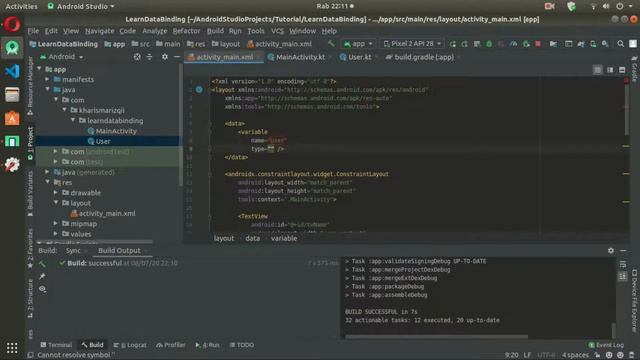
Task: Open Search Everywhere magnifier icon
Action: coord(620,44)
